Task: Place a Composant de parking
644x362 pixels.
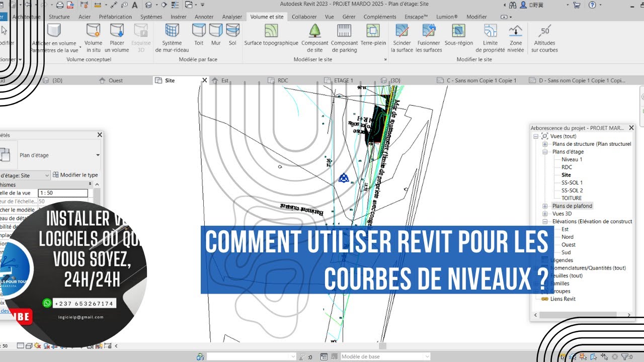Action: pyautogui.click(x=344, y=38)
